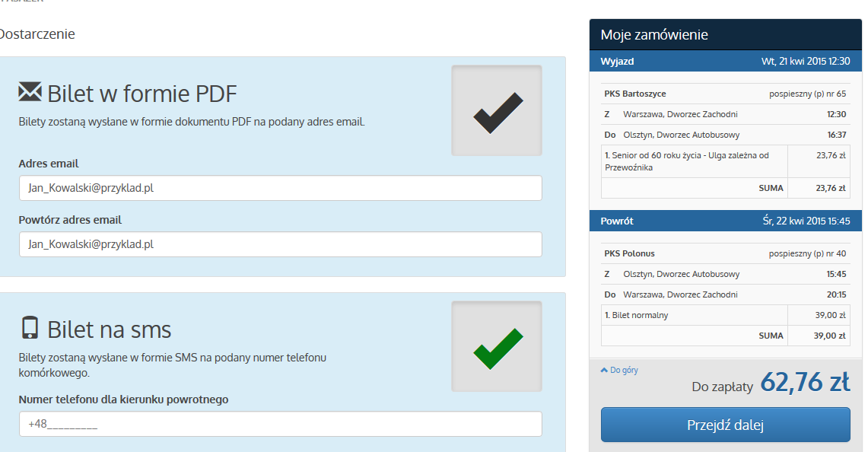Click the up arrow icon next to Do góry
This screenshot has width=868, height=452.
[604, 370]
